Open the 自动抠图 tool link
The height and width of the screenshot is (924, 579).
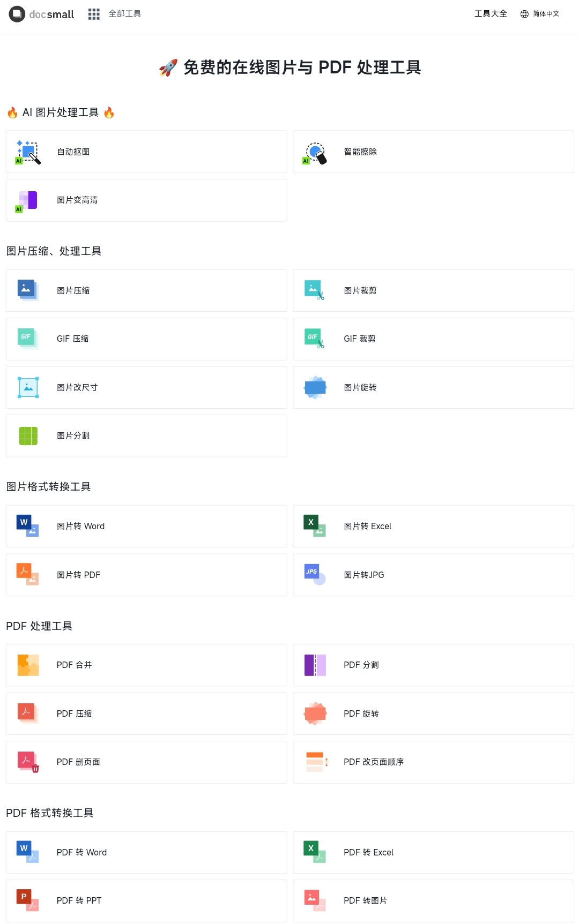(146, 152)
